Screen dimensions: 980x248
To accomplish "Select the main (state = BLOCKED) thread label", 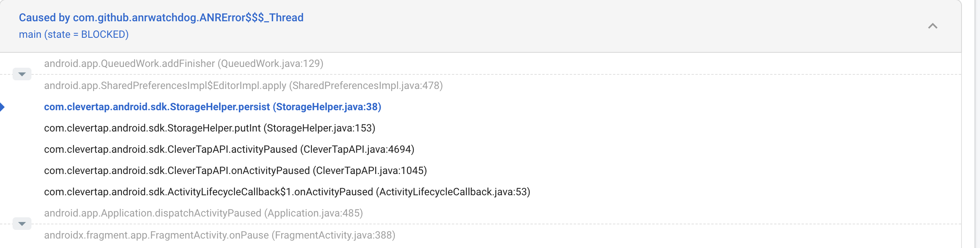I will pyautogui.click(x=74, y=35).
